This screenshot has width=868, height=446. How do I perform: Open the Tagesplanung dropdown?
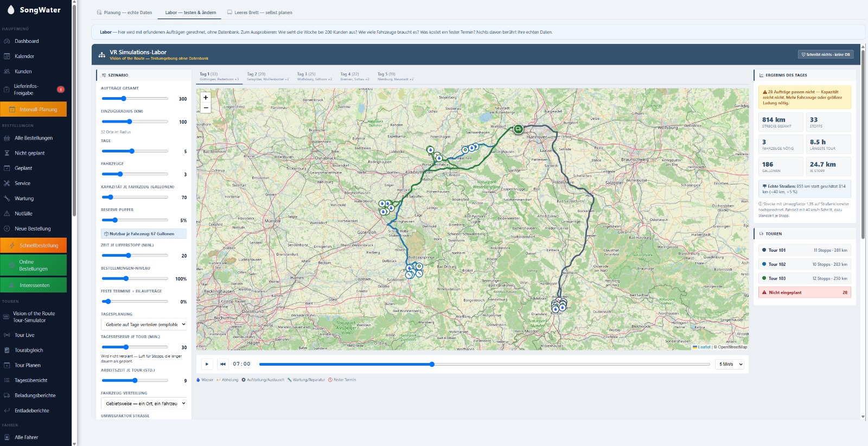pyautogui.click(x=144, y=324)
